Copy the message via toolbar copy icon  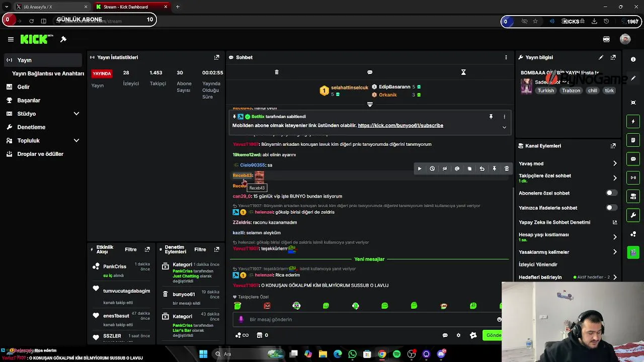(469, 169)
